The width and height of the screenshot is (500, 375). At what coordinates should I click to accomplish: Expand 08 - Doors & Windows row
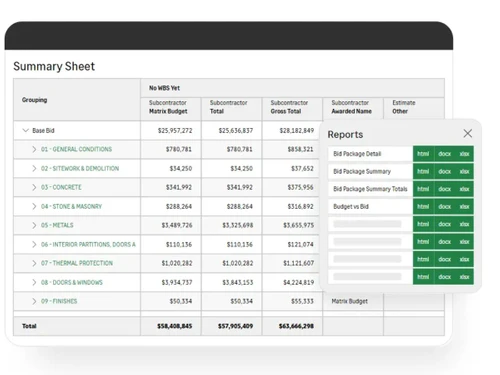tap(34, 282)
